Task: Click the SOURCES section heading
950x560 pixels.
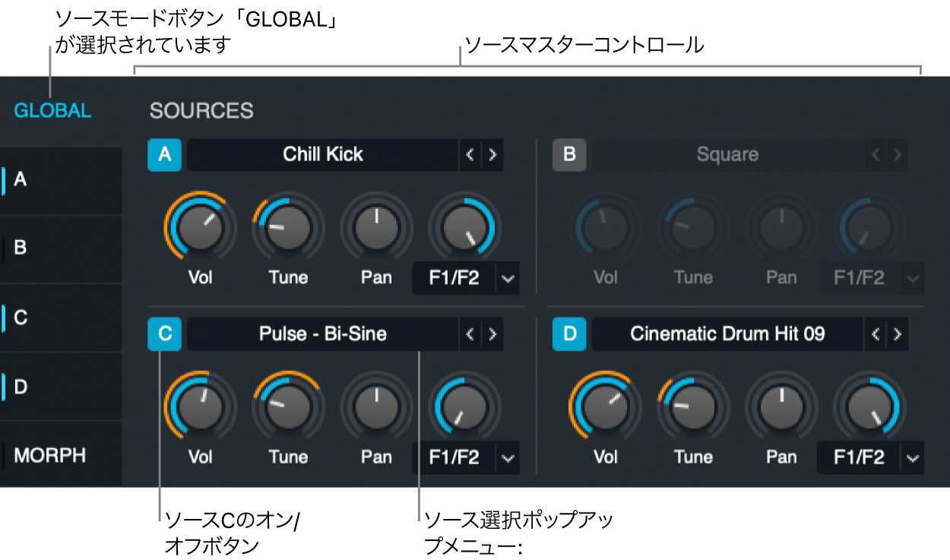Action: coord(201,111)
